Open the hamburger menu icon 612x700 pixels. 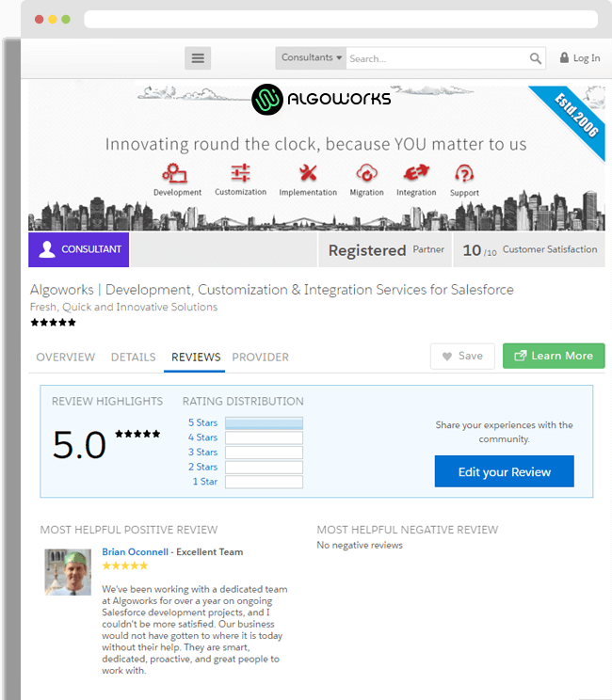pos(198,58)
